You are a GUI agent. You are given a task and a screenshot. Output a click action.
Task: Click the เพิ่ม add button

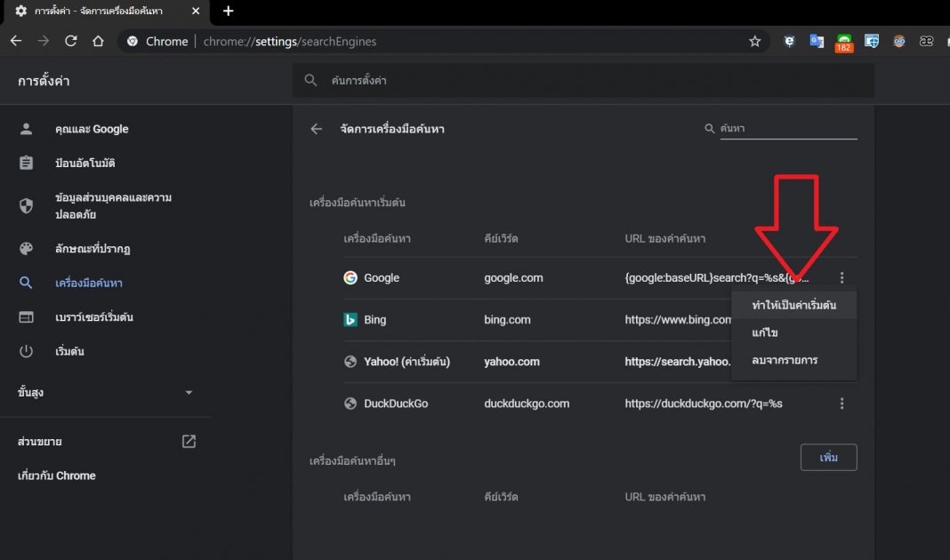coord(828,457)
